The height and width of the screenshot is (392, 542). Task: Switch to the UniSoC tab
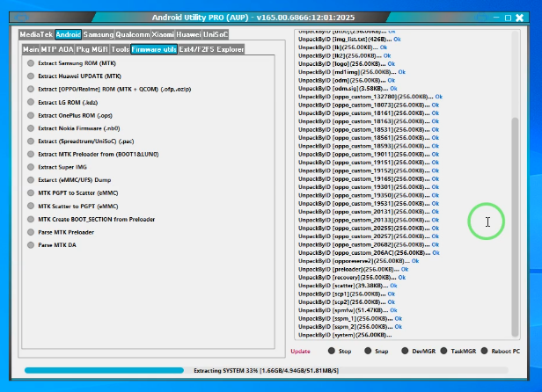[x=216, y=34]
